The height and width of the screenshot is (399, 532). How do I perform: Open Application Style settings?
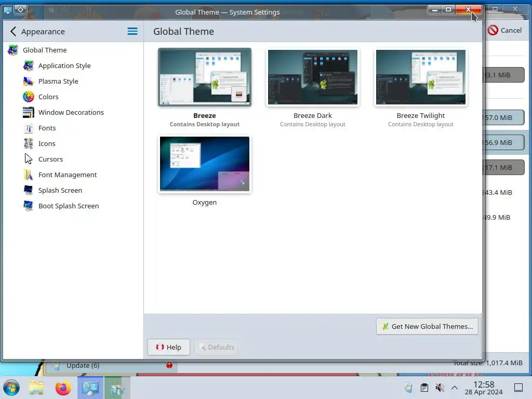pos(73,66)
